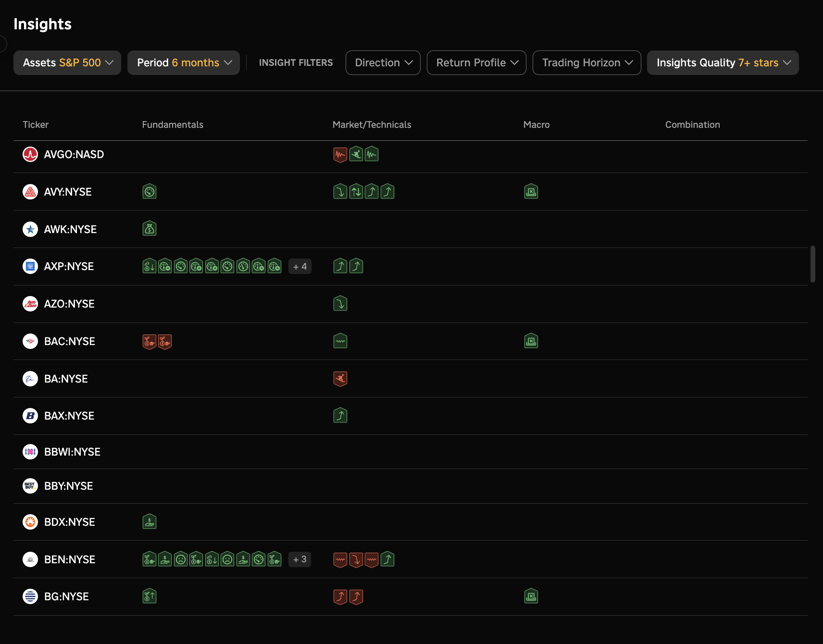This screenshot has height=644, width=823.
Task: Click the AVY fundamentals gauge icon
Action: tap(150, 192)
